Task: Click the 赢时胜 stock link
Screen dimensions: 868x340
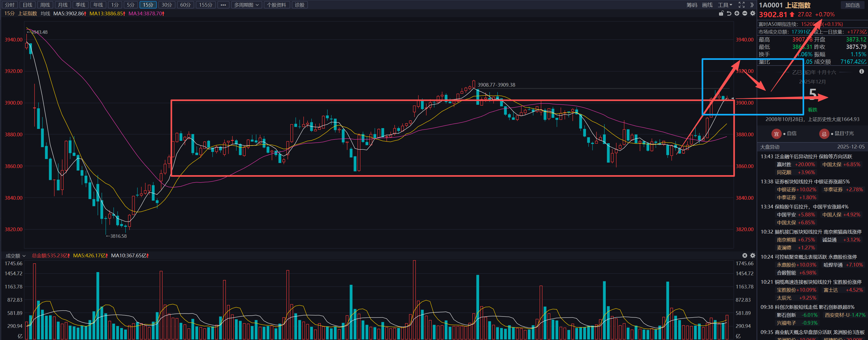Action: pos(784,165)
